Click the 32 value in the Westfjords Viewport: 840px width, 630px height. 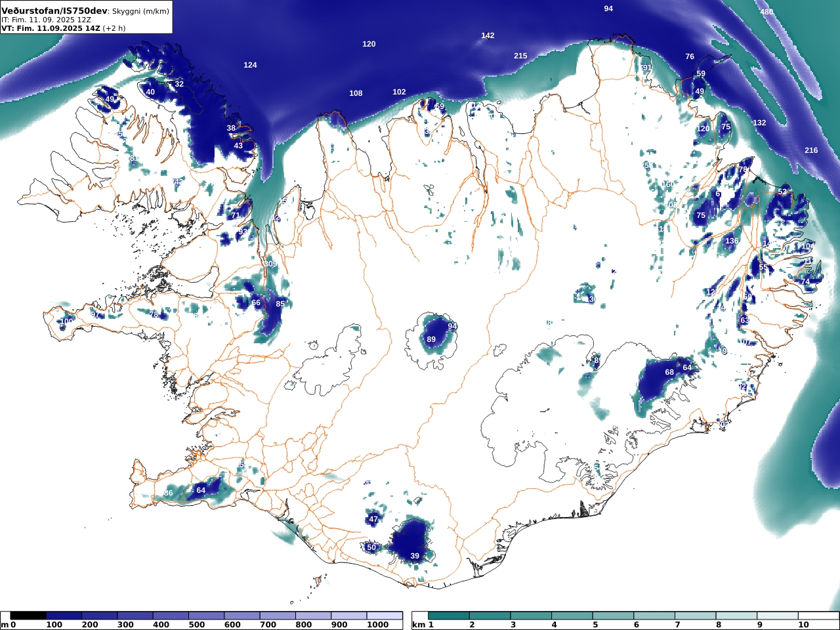click(x=179, y=84)
